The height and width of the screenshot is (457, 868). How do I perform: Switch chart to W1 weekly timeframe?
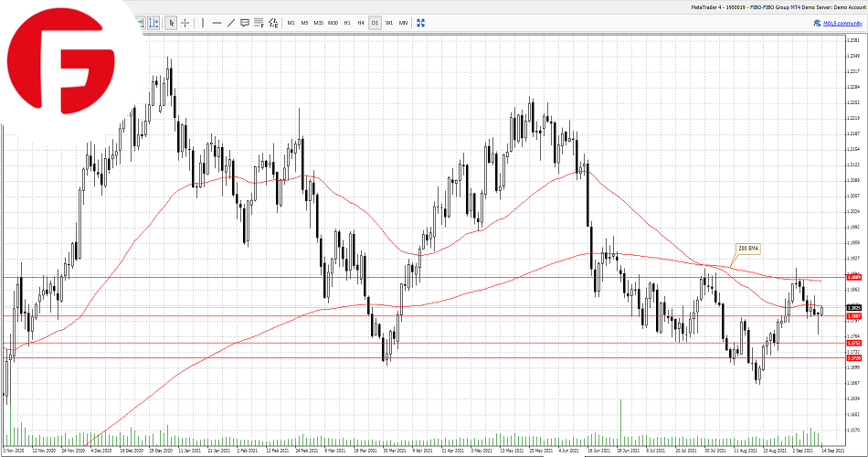(x=389, y=23)
